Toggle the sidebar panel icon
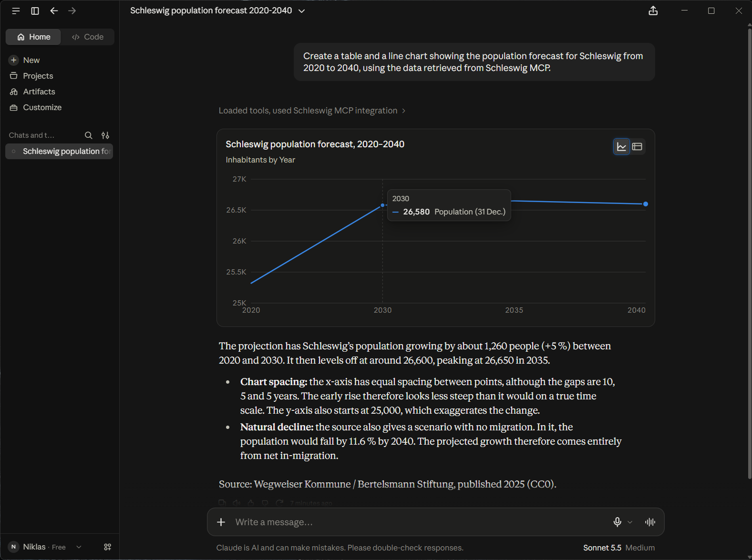 (35, 11)
